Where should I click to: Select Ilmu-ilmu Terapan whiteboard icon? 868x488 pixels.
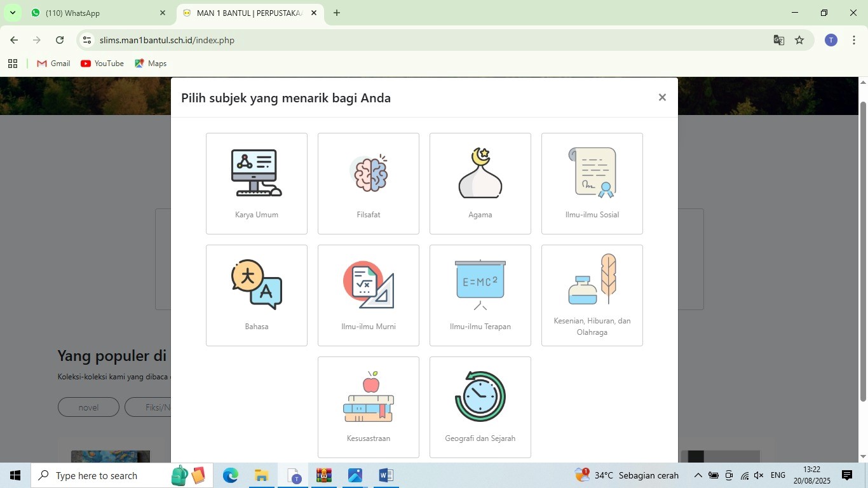(480, 285)
